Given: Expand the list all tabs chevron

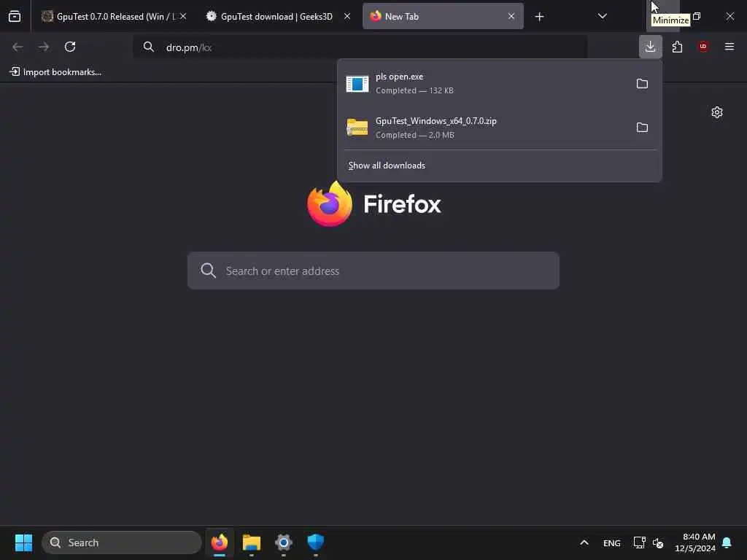Looking at the screenshot, I should [602, 16].
